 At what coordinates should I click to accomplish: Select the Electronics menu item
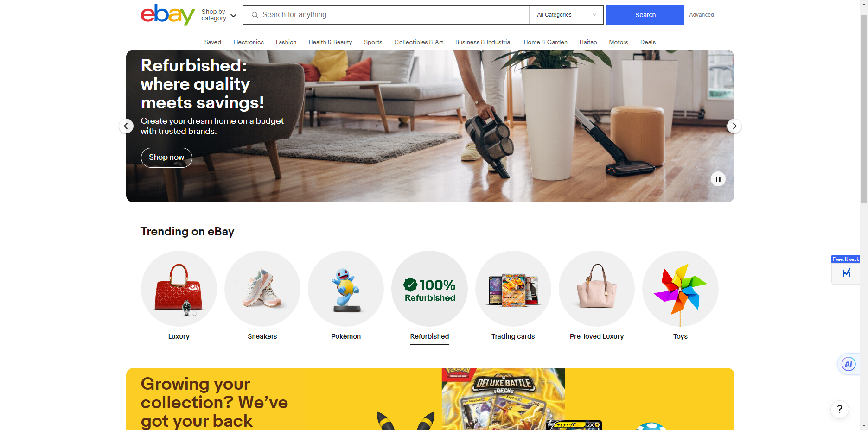pos(249,42)
